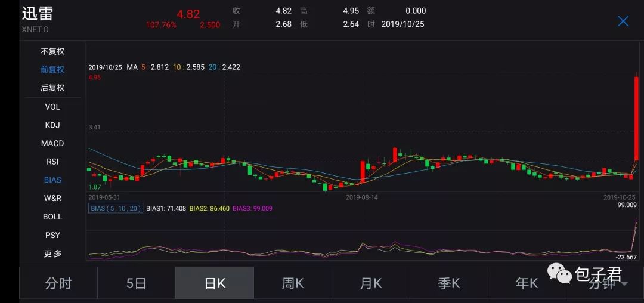Tap the opening price 2.68
This screenshot has width=644, height=303.
pyautogui.click(x=283, y=24)
